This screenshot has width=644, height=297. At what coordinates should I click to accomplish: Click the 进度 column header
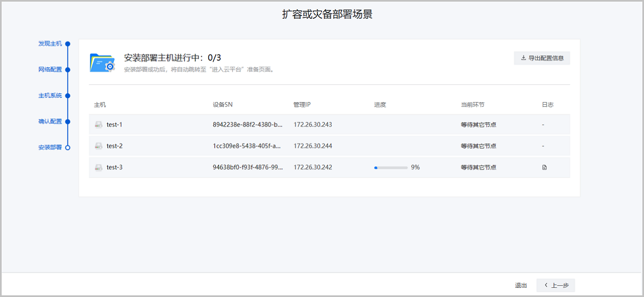click(380, 105)
